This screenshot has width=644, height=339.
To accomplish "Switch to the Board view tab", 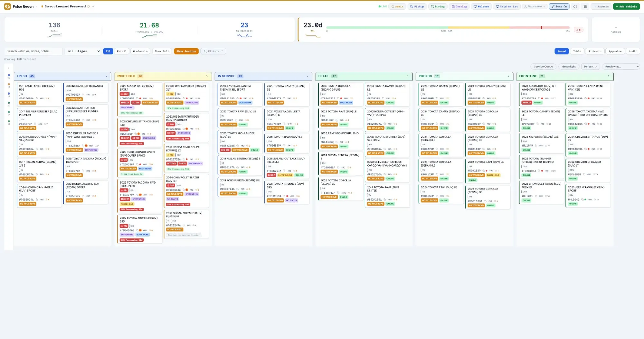I will [562, 51].
